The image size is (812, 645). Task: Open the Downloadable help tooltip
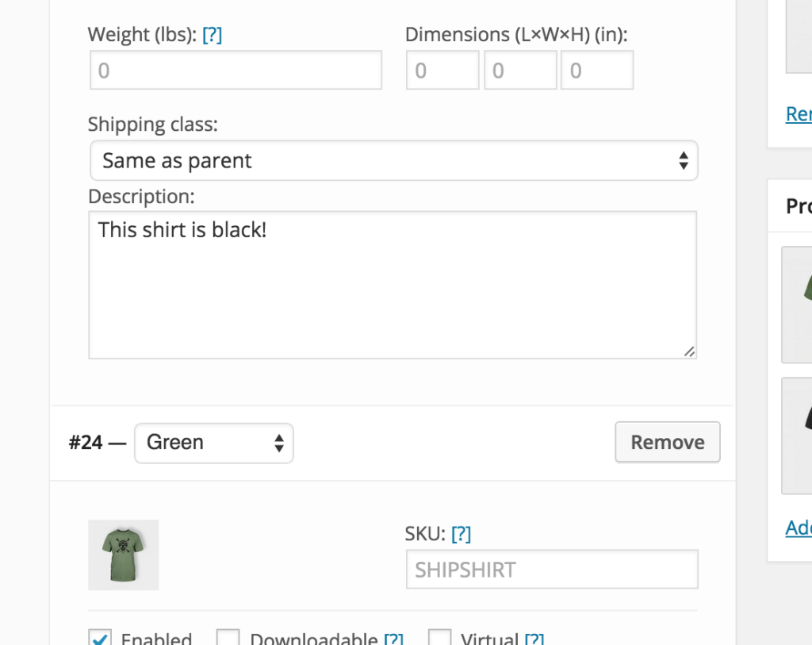[395, 638]
